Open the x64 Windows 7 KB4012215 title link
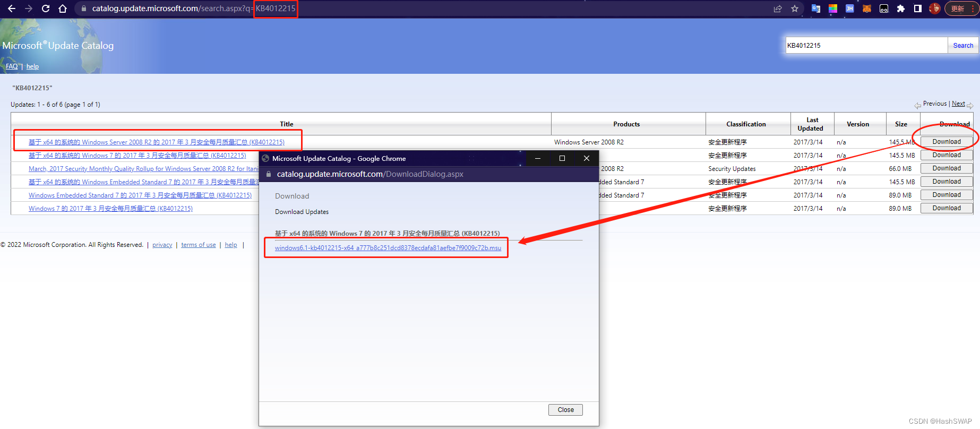 click(137, 156)
